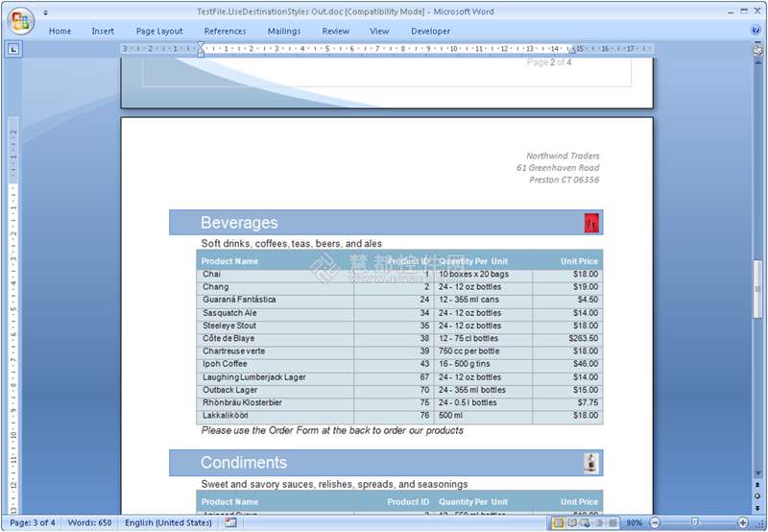
Task: Switch to Full Screen Reading view
Action: (x=571, y=522)
